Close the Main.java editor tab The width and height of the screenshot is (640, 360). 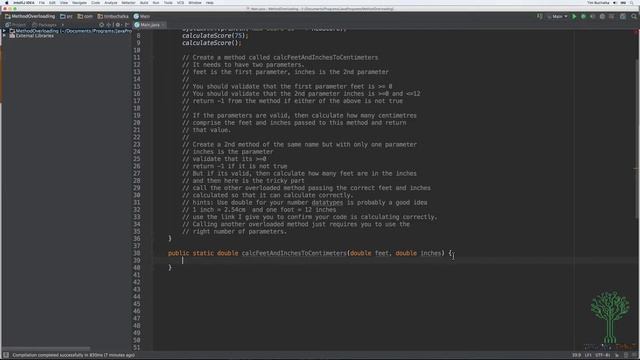163,25
